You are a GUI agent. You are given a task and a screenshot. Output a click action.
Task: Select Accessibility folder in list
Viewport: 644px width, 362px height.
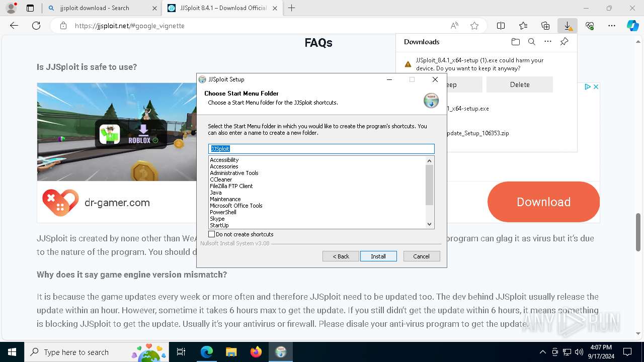224,160
